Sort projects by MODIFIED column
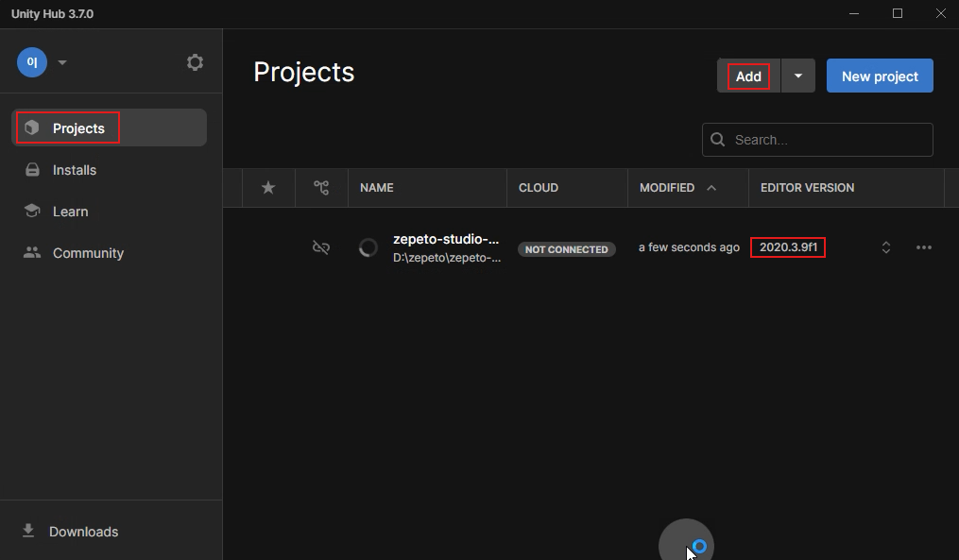 667,188
